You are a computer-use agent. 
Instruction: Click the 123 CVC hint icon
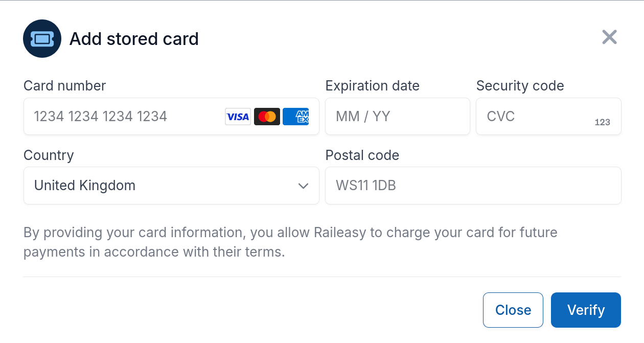coord(603,122)
